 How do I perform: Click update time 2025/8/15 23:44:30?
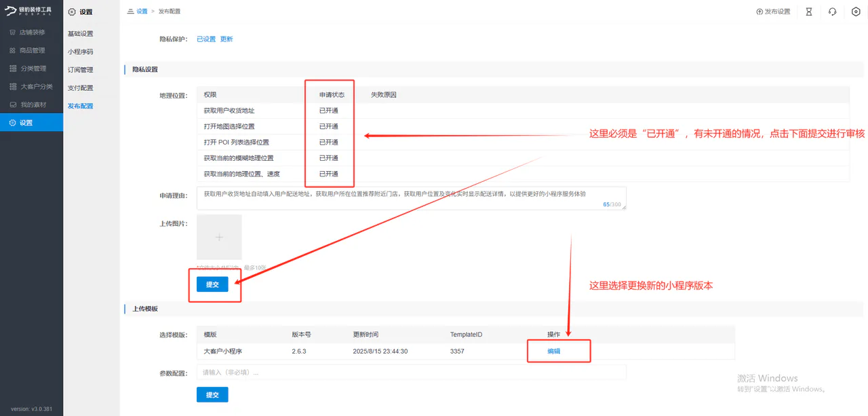click(380, 352)
